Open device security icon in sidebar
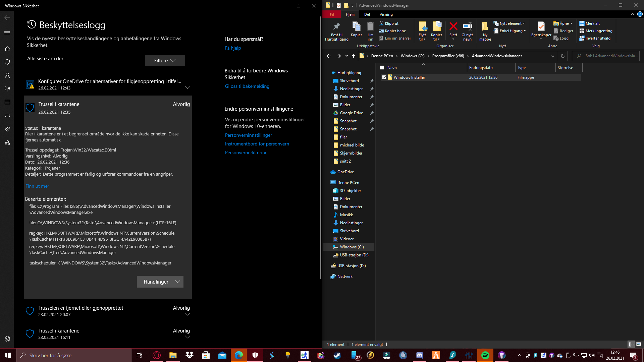This screenshot has width=644, height=362. tap(7, 116)
